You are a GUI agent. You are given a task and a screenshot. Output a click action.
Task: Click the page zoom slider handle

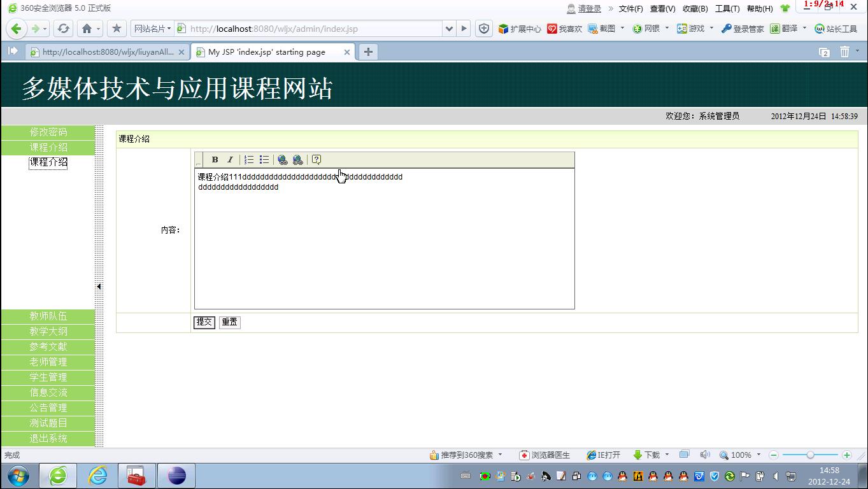[x=810, y=455]
